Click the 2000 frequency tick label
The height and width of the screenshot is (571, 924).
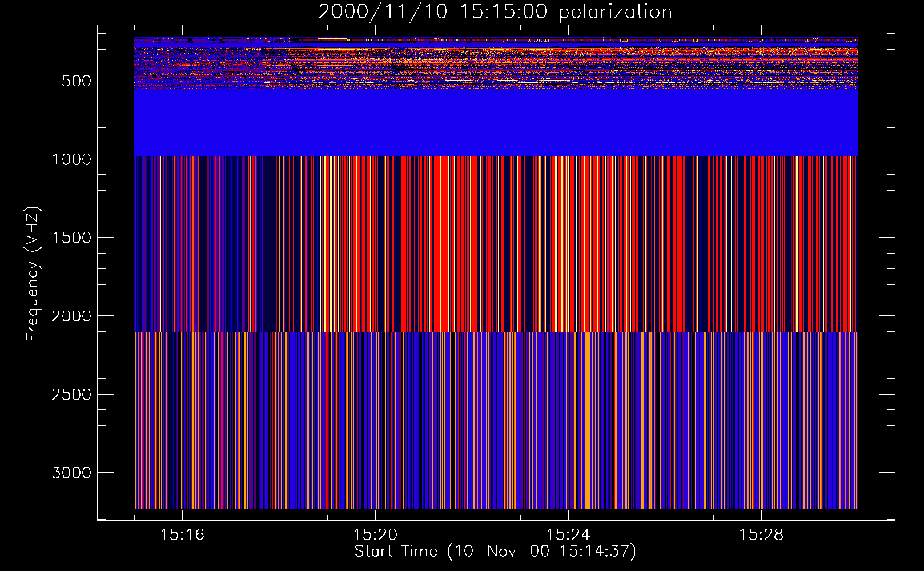click(71, 316)
